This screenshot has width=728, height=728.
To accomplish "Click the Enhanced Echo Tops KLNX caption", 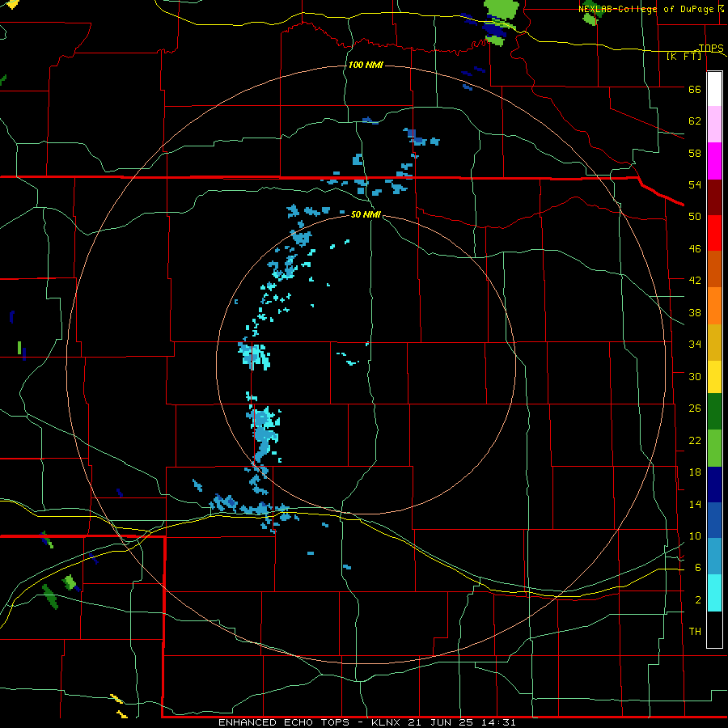I will tap(366, 722).
